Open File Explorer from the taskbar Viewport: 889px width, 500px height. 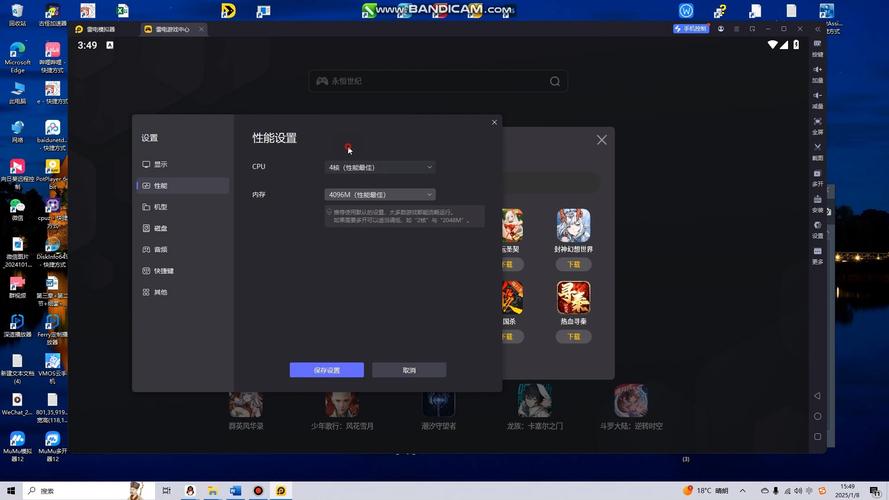tap(213, 491)
